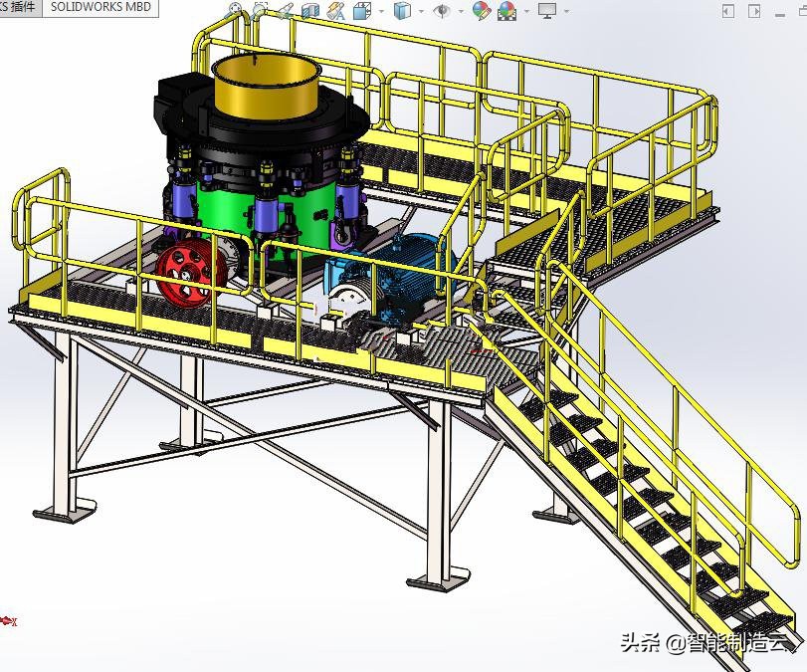Click the red coordinate triad axis
The width and height of the screenshot is (807, 672).
pyautogui.click(x=8, y=621)
